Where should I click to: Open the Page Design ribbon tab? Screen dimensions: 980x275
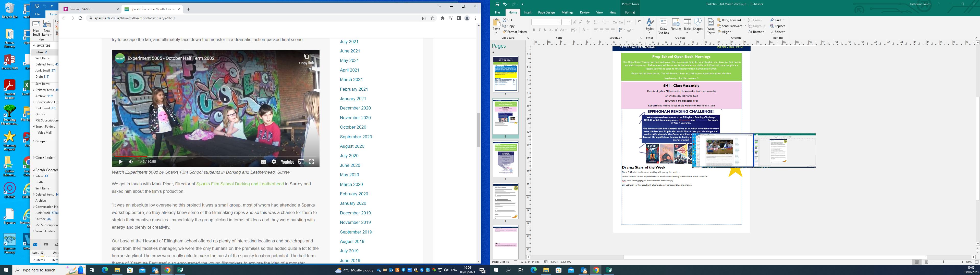(x=546, y=12)
